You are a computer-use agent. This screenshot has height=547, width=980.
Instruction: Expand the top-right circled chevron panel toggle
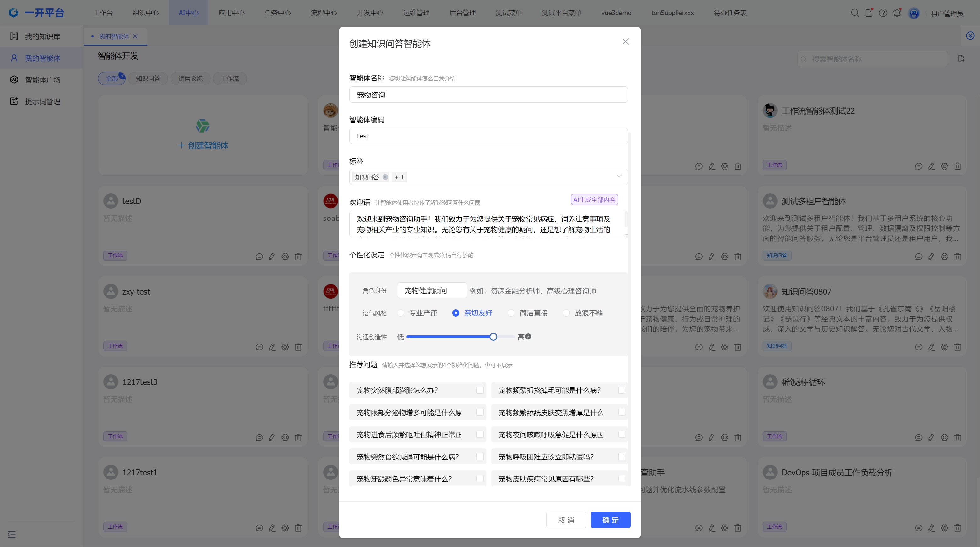tap(970, 35)
